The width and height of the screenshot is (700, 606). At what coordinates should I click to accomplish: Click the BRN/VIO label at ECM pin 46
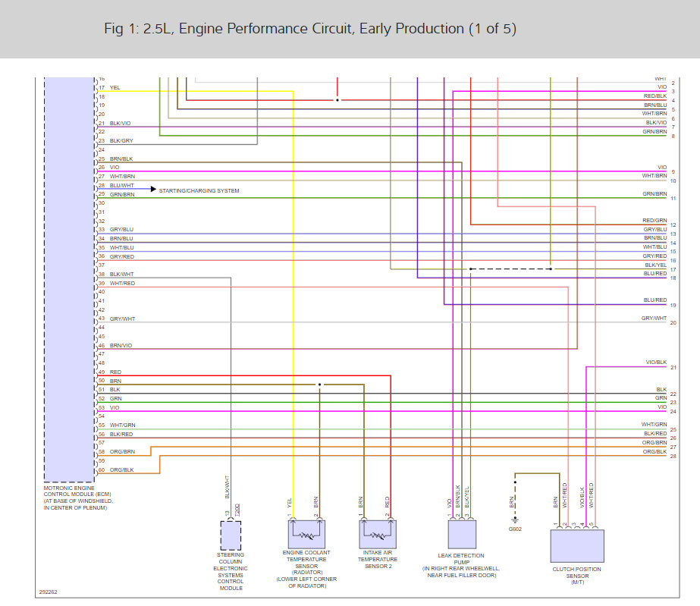click(121, 345)
